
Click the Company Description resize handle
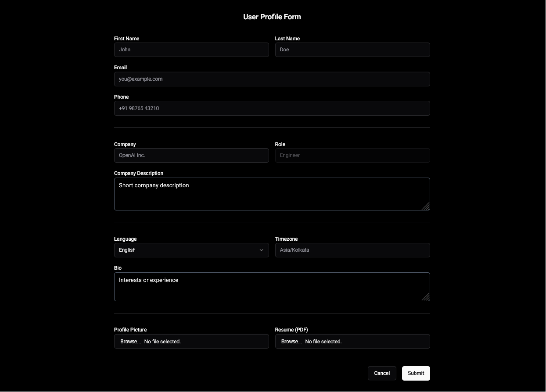pos(426,206)
